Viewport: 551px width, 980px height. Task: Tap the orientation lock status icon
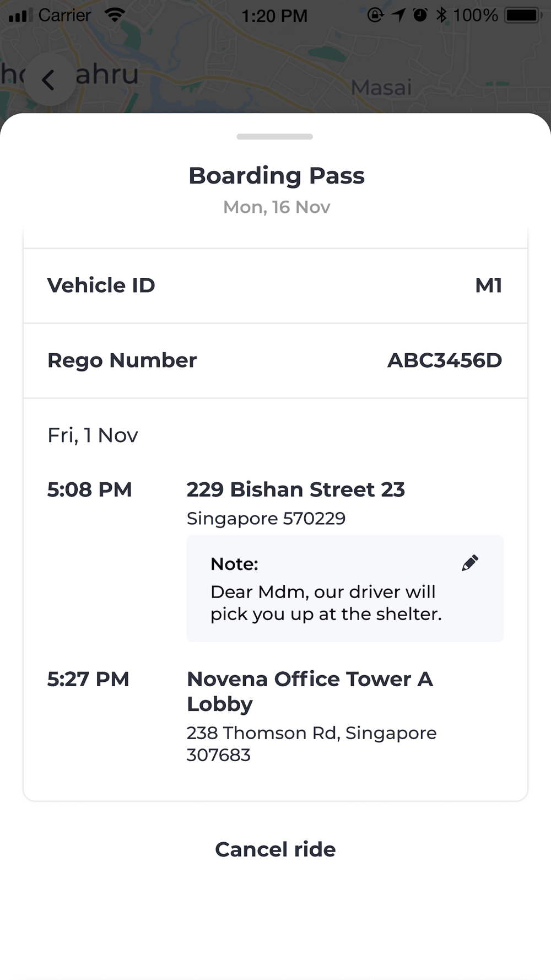click(375, 15)
